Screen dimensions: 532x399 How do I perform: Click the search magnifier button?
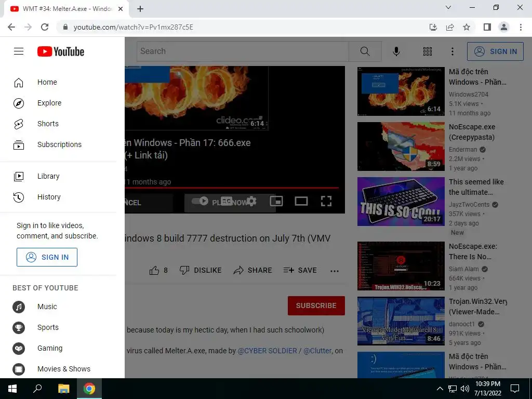point(365,51)
